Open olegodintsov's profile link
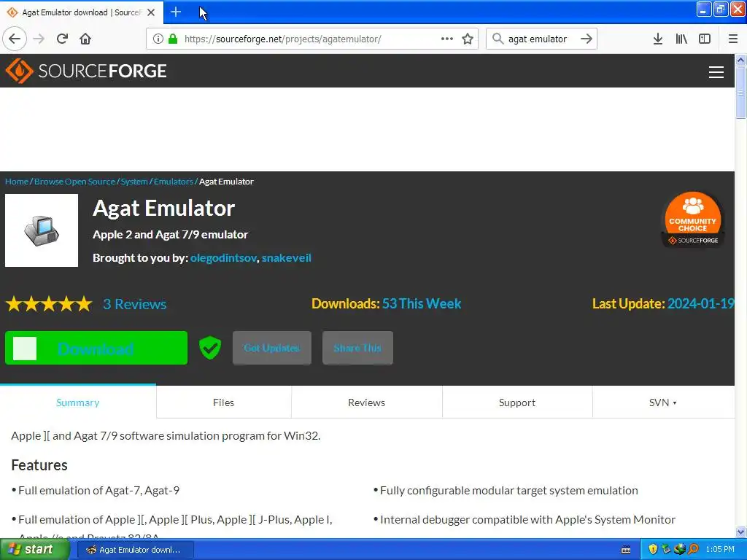The width and height of the screenshot is (747, 560). (x=223, y=258)
